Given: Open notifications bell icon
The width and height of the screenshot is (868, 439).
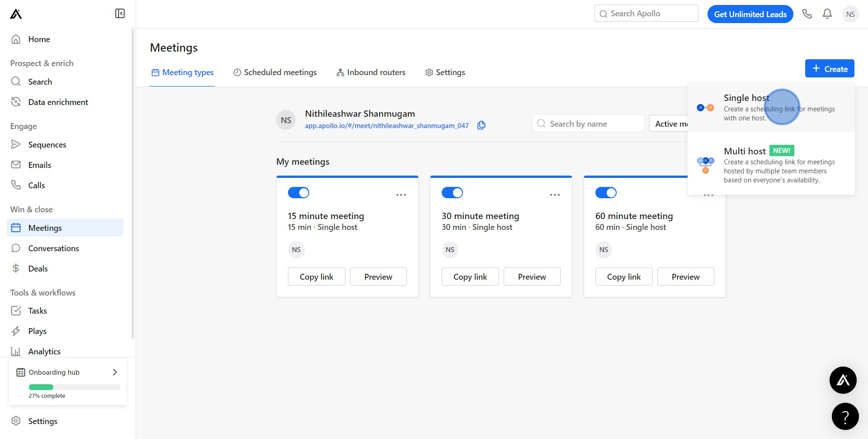Looking at the screenshot, I should click(827, 14).
